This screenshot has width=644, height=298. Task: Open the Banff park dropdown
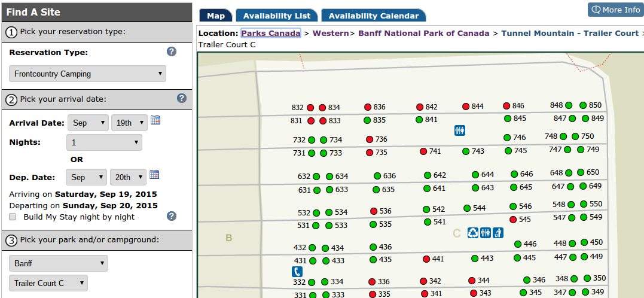point(59,263)
